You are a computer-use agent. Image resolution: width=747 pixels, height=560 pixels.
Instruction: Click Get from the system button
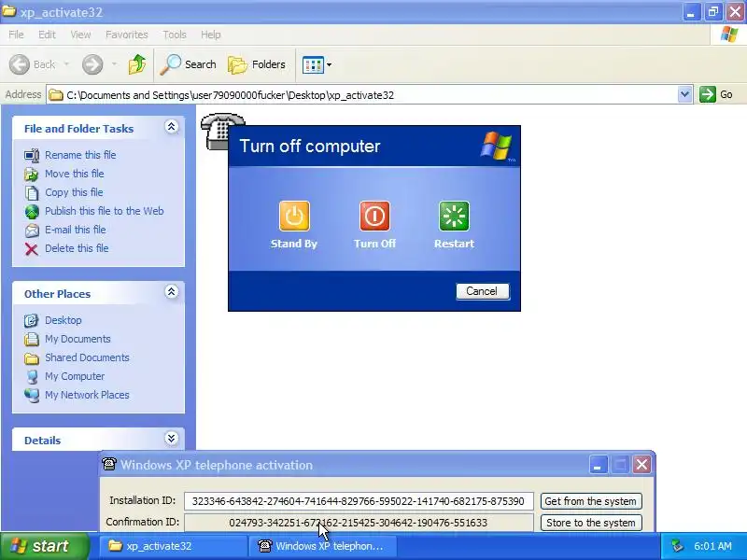click(591, 501)
